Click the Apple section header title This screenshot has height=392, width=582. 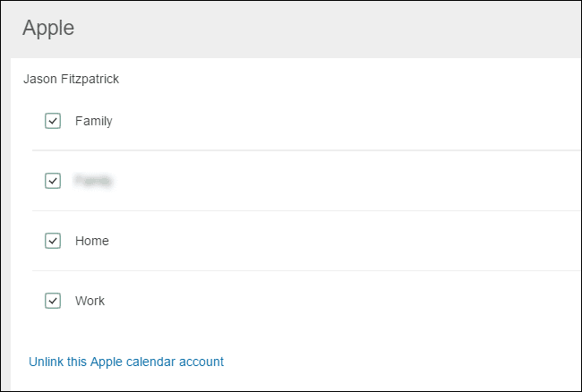click(48, 28)
